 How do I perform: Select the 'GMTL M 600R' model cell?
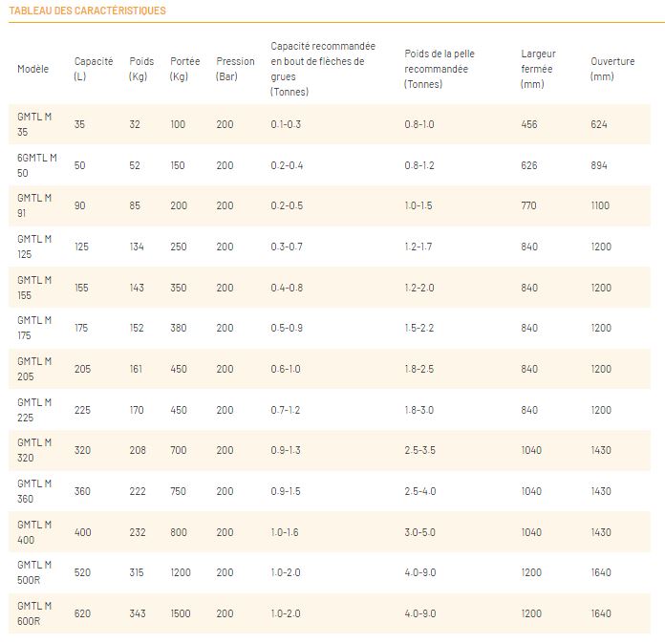[34, 613]
